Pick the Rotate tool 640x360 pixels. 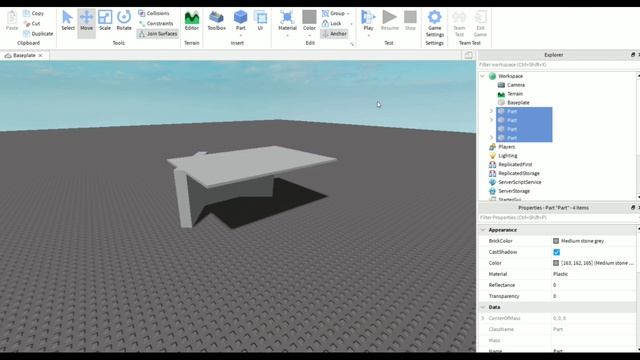(124, 21)
